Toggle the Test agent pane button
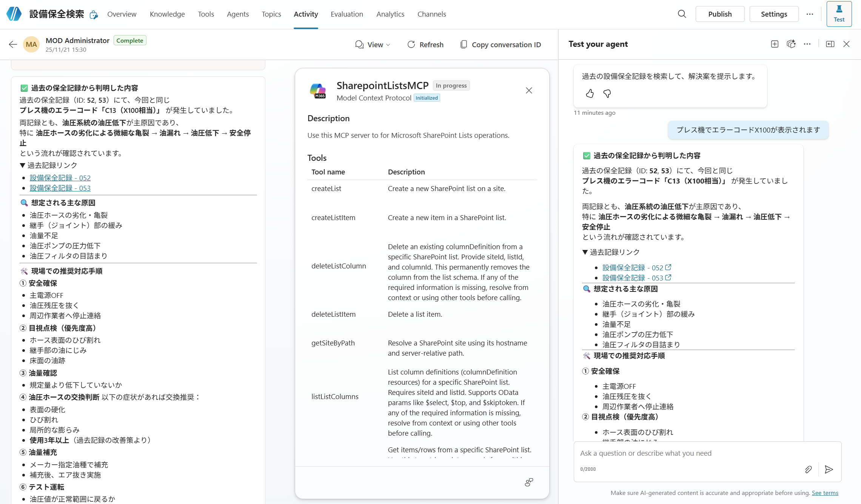The height and width of the screenshot is (504, 861). coord(839,14)
